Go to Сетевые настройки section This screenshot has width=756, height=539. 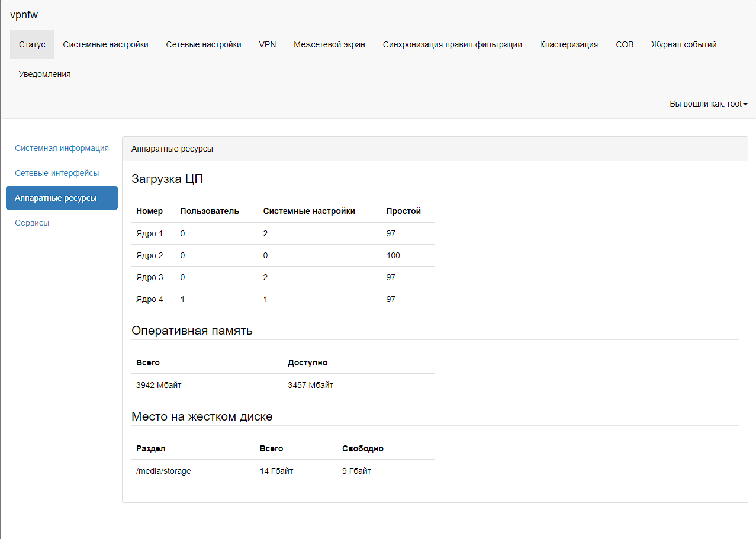tap(204, 44)
